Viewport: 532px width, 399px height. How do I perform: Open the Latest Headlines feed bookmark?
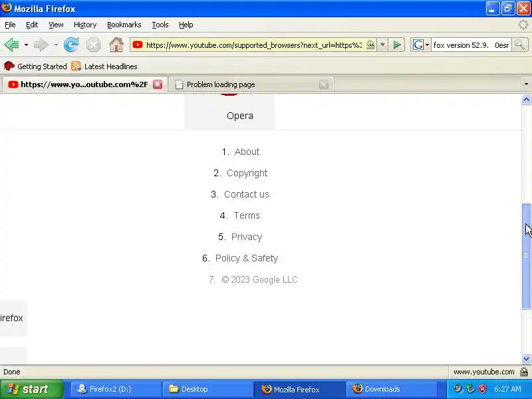coord(104,66)
